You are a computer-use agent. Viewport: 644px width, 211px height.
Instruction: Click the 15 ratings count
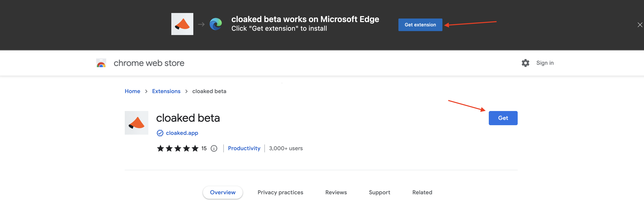tap(204, 148)
